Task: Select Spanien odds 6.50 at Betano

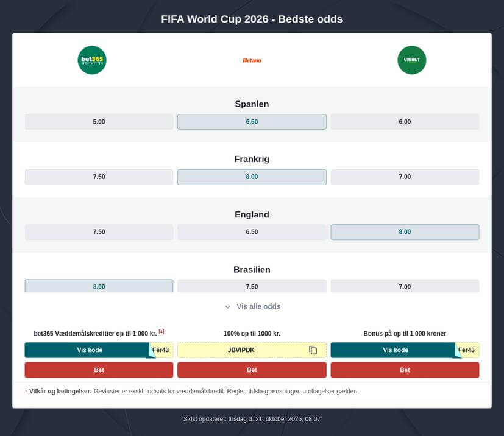Action: pos(252,122)
